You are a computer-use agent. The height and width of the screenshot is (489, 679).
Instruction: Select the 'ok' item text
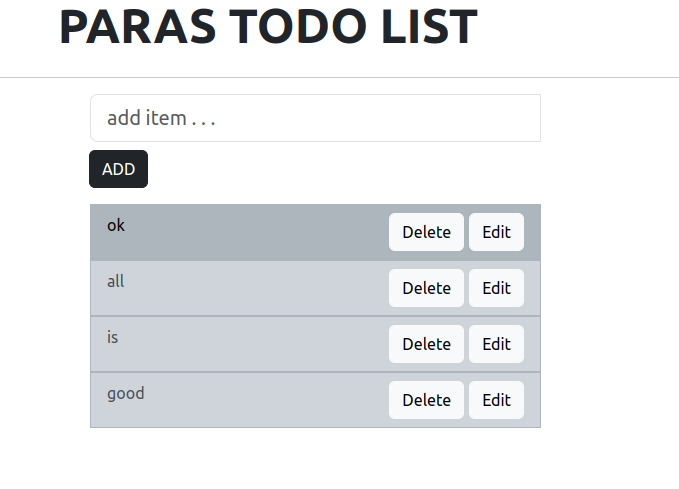click(116, 225)
